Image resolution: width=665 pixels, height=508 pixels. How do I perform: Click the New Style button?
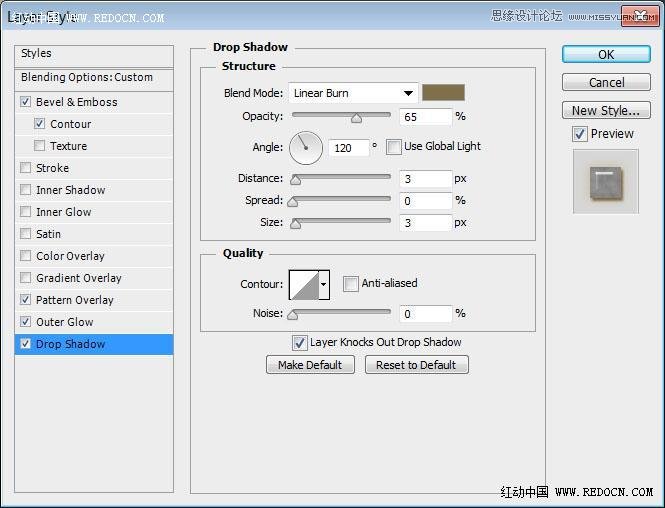(606, 110)
